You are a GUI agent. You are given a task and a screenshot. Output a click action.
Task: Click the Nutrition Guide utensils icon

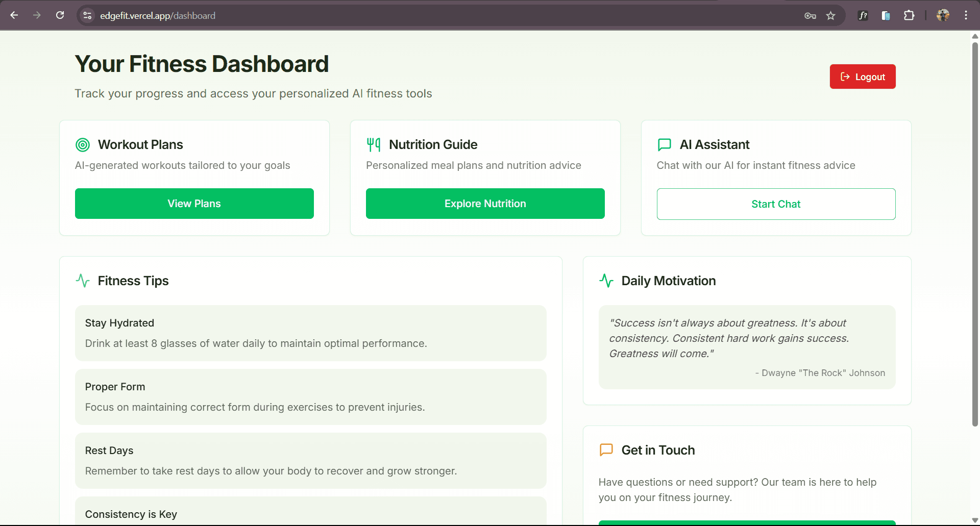pos(374,145)
